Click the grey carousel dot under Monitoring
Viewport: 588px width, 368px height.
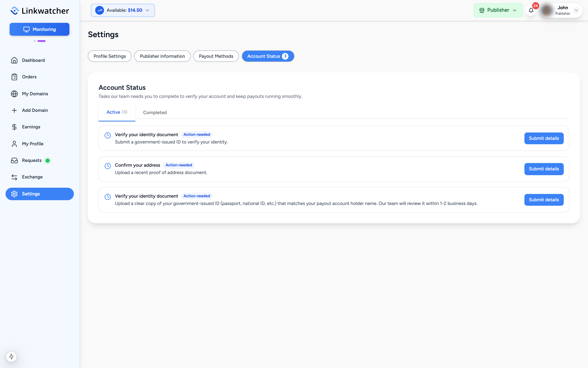tap(35, 41)
